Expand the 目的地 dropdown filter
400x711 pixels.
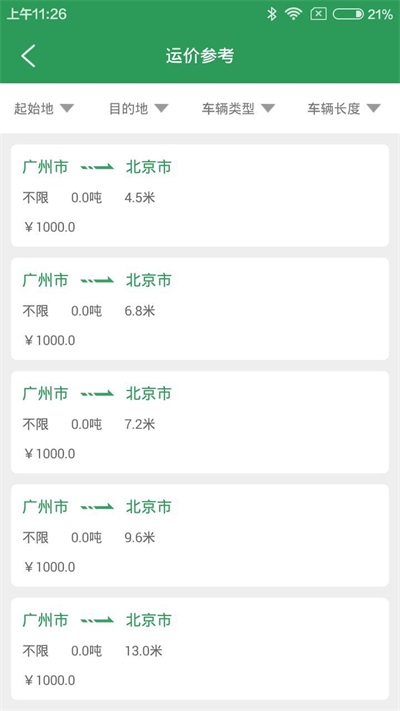coord(139,109)
